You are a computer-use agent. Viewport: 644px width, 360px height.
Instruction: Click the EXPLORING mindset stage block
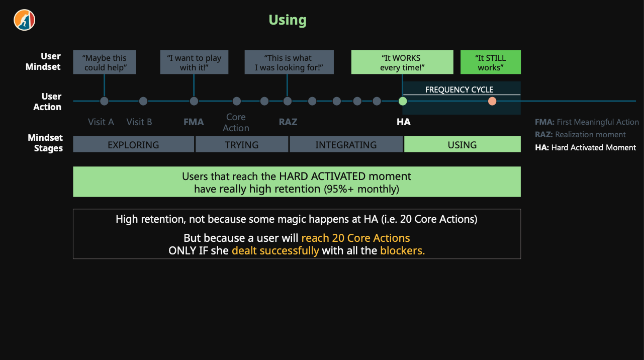pos(133,145)
